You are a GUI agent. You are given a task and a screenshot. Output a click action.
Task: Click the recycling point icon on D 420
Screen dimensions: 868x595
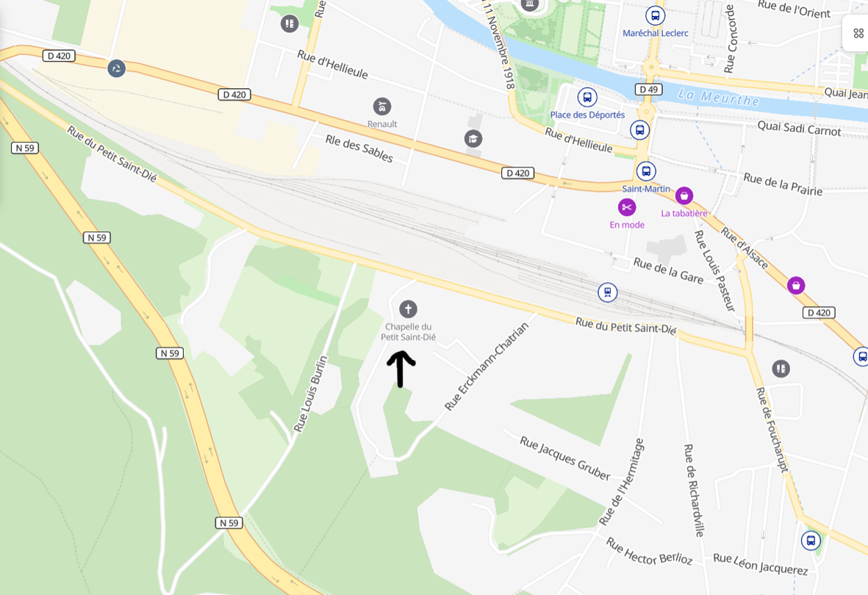pos(116,68)
